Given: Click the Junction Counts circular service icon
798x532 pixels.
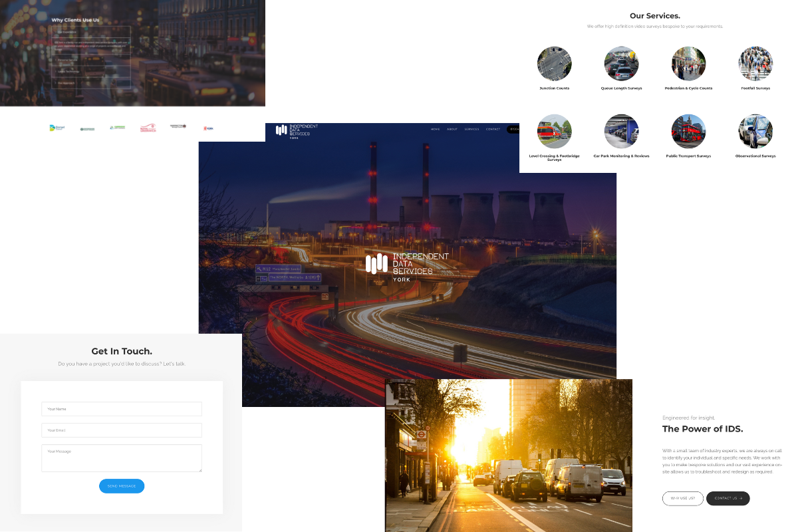Looking at the screenshot, I should click(554, 64).
